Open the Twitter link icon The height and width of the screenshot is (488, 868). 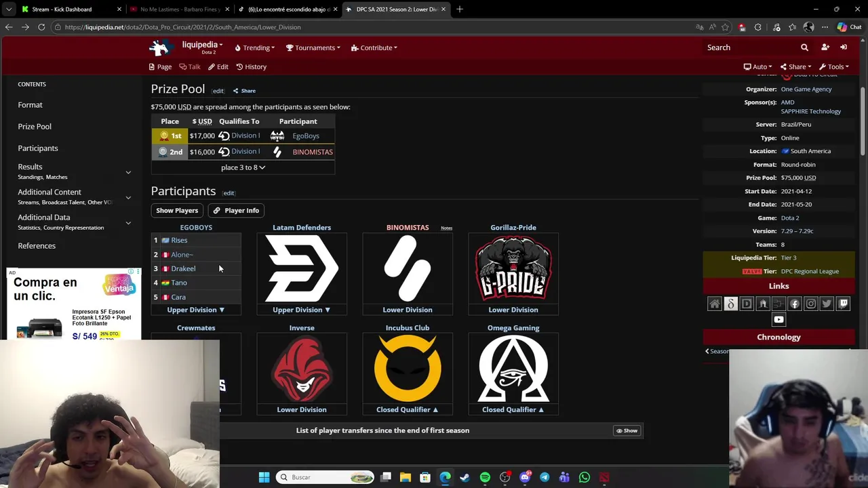[x=827, y=304]
